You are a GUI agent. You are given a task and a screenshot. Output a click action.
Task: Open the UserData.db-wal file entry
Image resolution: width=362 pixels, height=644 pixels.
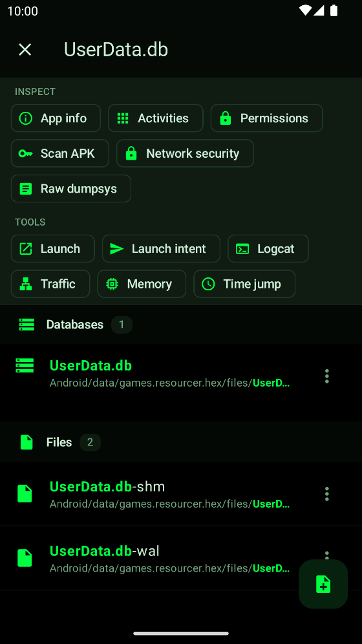(x=181, y=558)
